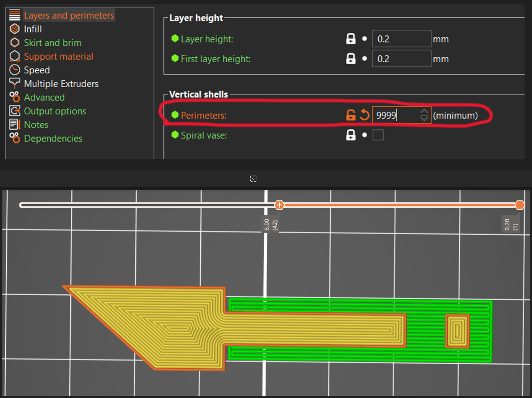Image resolution: width=532 pixels, height=398 pixels.
Task: Click the layer slider handle at 6.00
Action: click(x=279, y=205)
